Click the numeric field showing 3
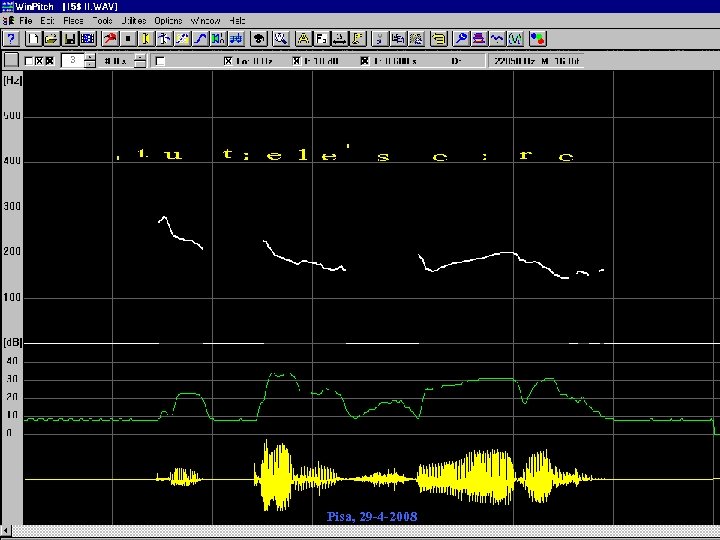This screenshot has height=540, width=720. click(x=73, y=61)
